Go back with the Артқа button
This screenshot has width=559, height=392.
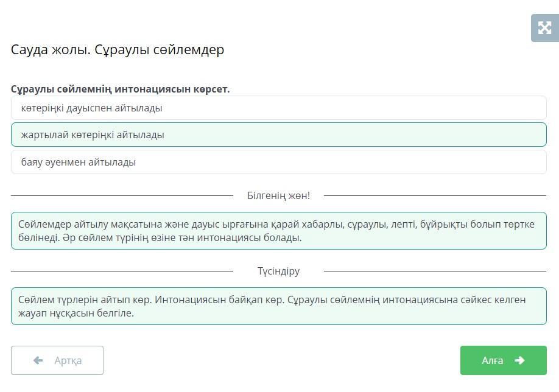tap(57, 360)
